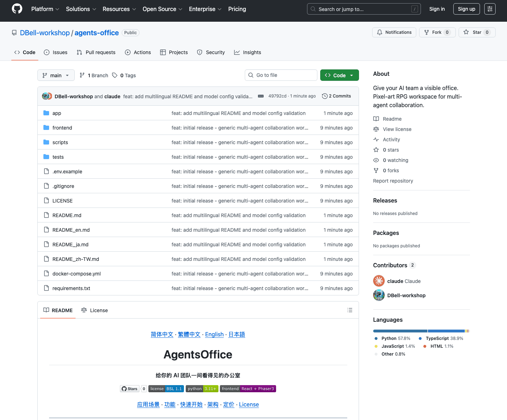Select the Actions play icon

pos(128,52)
